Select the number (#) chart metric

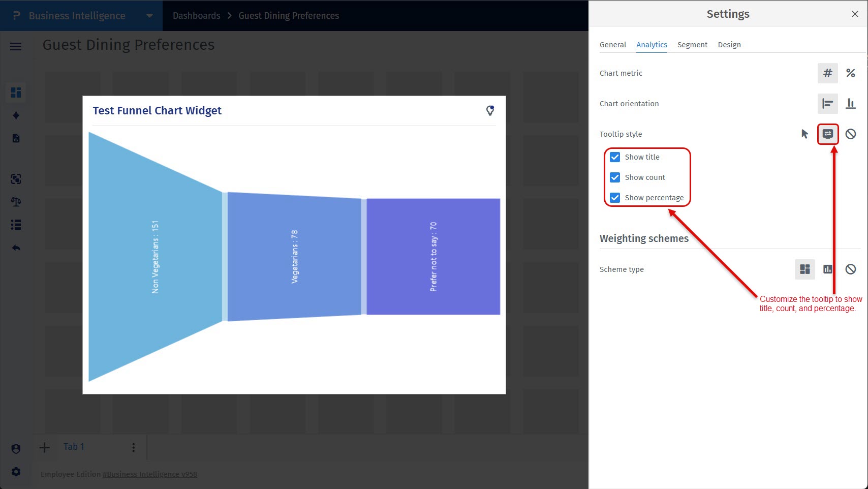(827, 73)
